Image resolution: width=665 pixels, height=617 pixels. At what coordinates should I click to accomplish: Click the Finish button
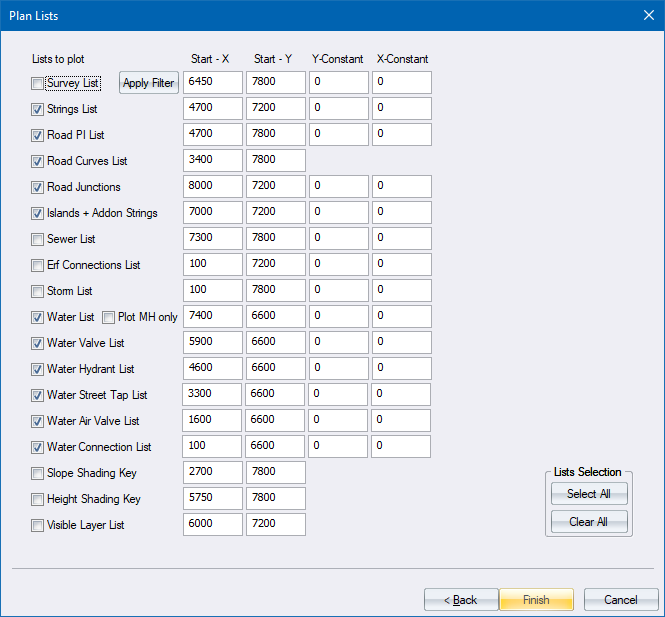click(x=536, y=600)
